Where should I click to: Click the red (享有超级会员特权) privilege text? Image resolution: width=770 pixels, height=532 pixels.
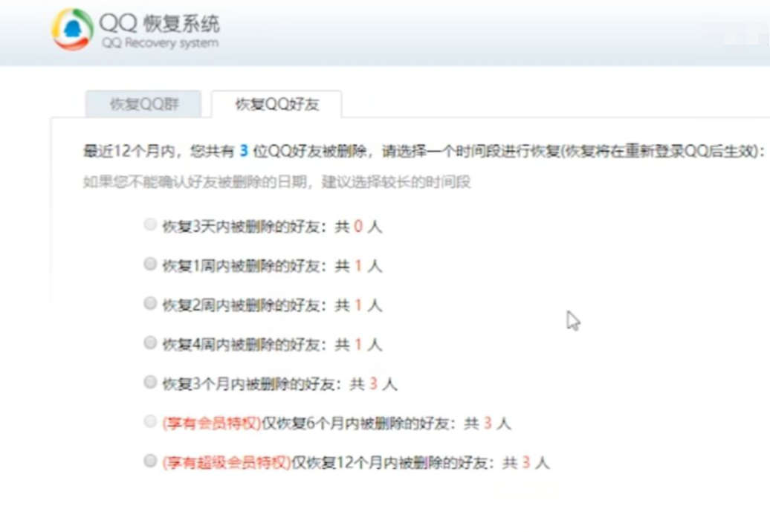click(222, 462)
